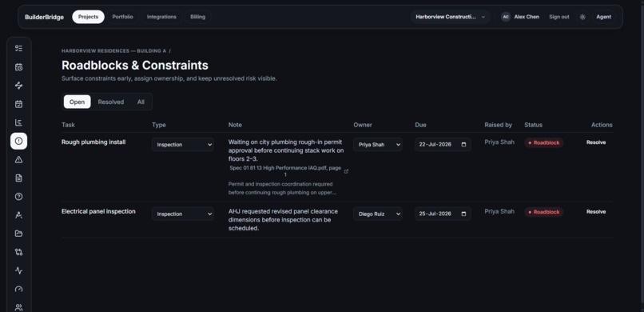Click Roadblock status badge for Rough plumbing install
644x312 pixels.
pos(544,142)
